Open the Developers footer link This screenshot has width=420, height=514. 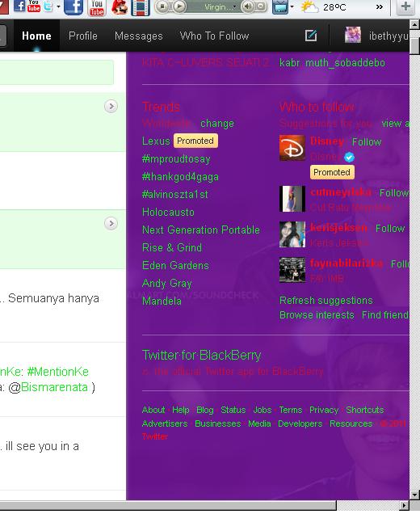pos(300,423)
